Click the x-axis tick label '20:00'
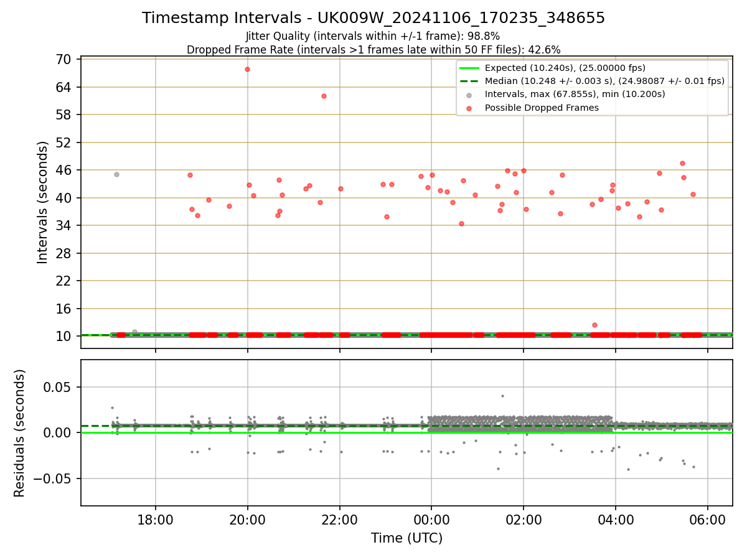The image size is (747, 560). pos(248,520)
